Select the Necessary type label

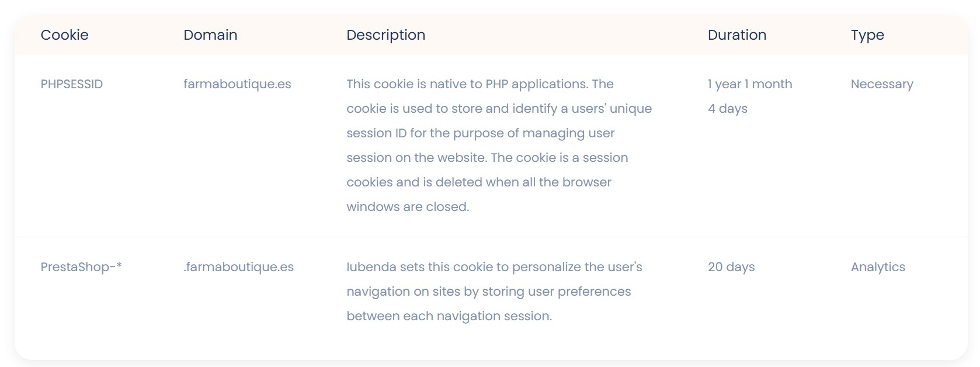[881, 84]
